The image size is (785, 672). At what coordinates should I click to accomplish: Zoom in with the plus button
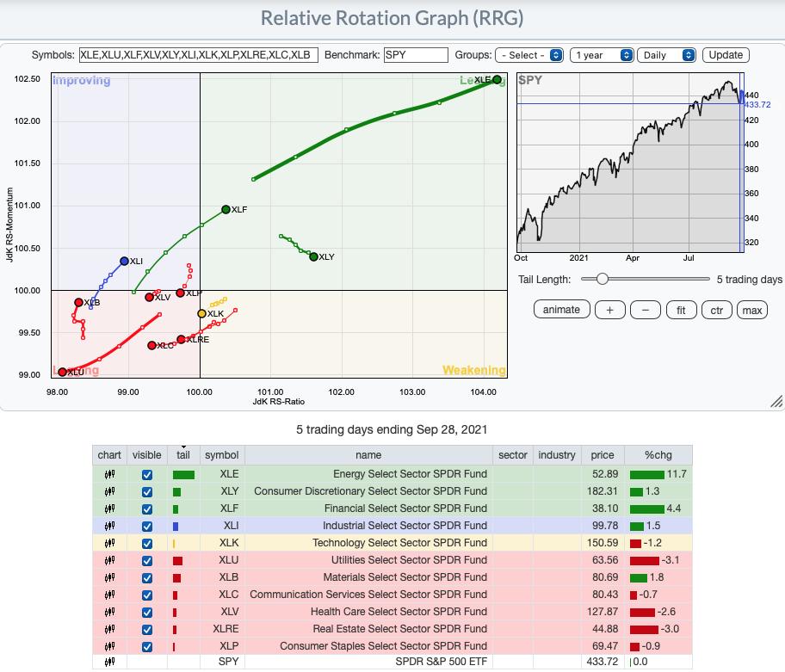(609, 311)
